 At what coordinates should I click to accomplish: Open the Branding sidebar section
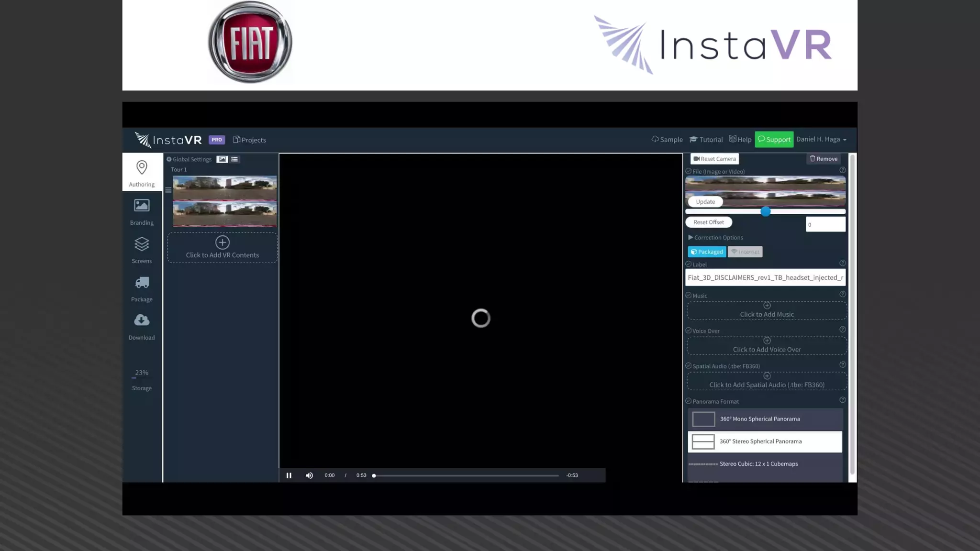142,211
